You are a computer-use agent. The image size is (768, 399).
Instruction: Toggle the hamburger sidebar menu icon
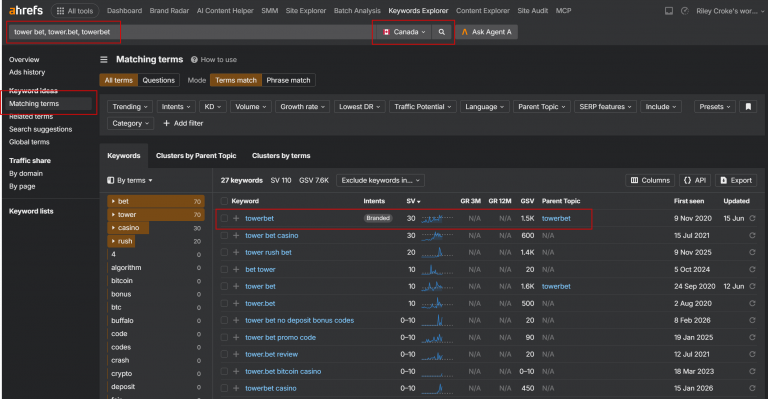point(104,60)
